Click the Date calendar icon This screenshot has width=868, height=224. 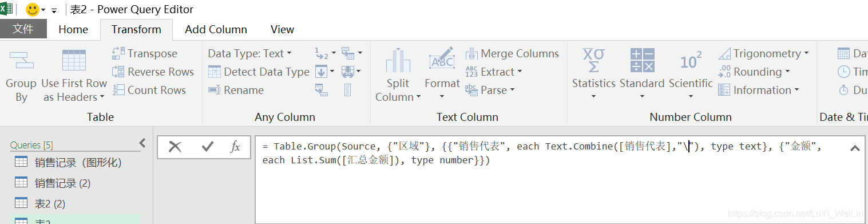tap(843, 53)
